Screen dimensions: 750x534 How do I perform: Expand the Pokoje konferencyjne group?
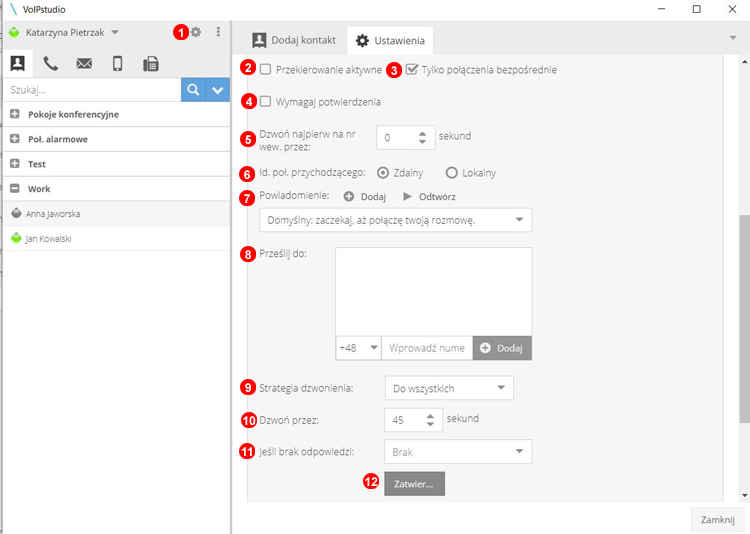pos(15,114)
